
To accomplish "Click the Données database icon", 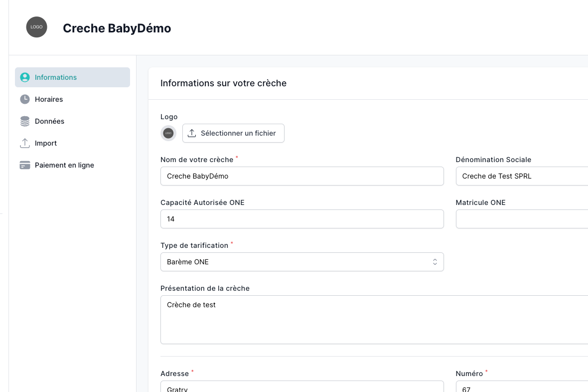I will [25, 121].
